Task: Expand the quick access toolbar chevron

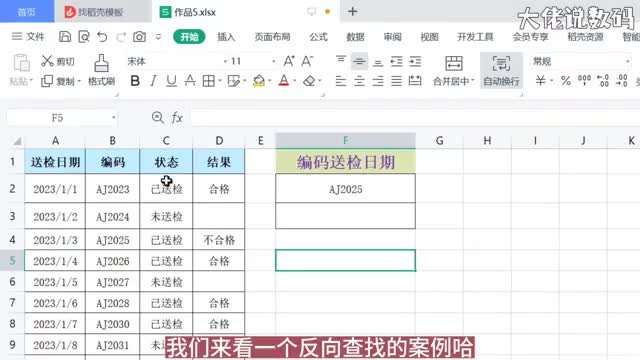Action: [x=158, y=37]
